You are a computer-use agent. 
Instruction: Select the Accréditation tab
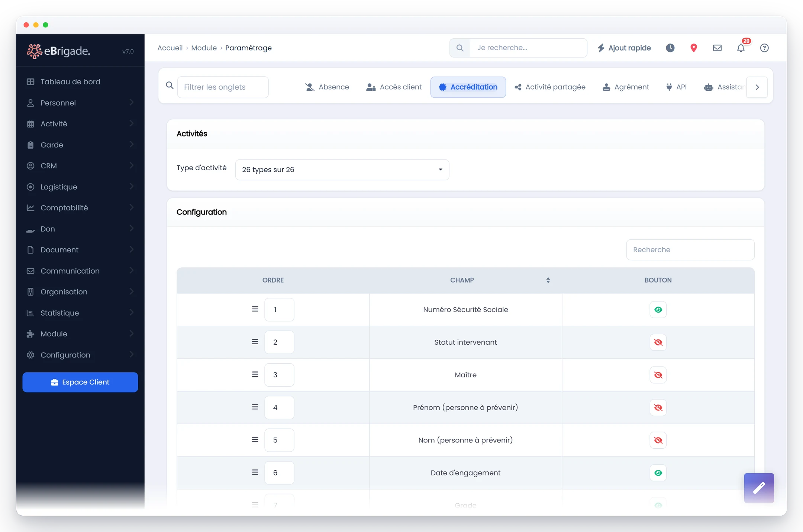point(468,87)
